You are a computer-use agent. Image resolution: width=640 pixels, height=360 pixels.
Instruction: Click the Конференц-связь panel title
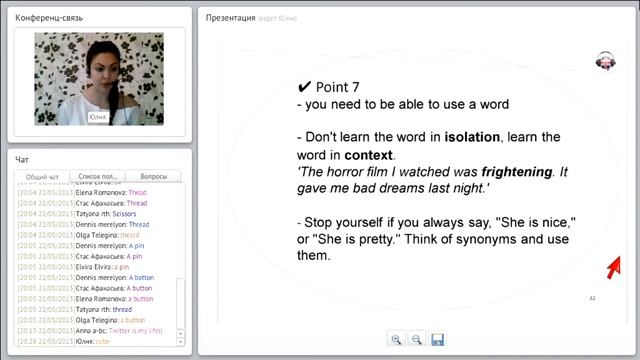49,18
